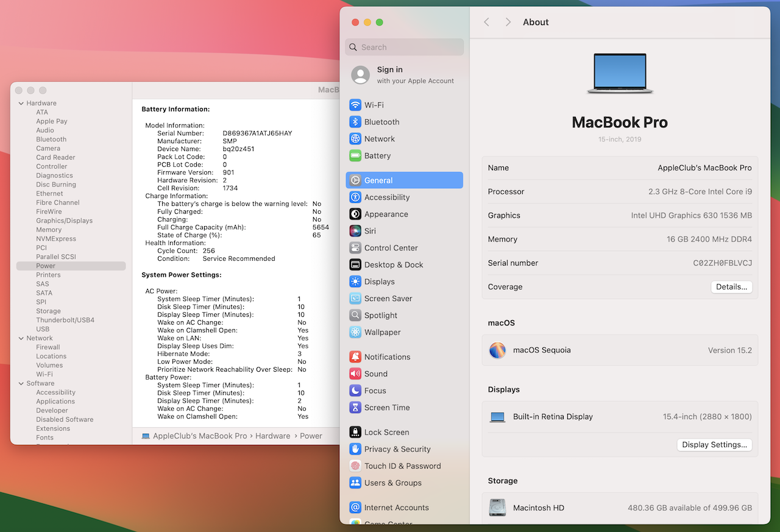780x532 pixels.
Task: Open Wallpaper icon in settings sidebar
Action: tap(355, 332)
